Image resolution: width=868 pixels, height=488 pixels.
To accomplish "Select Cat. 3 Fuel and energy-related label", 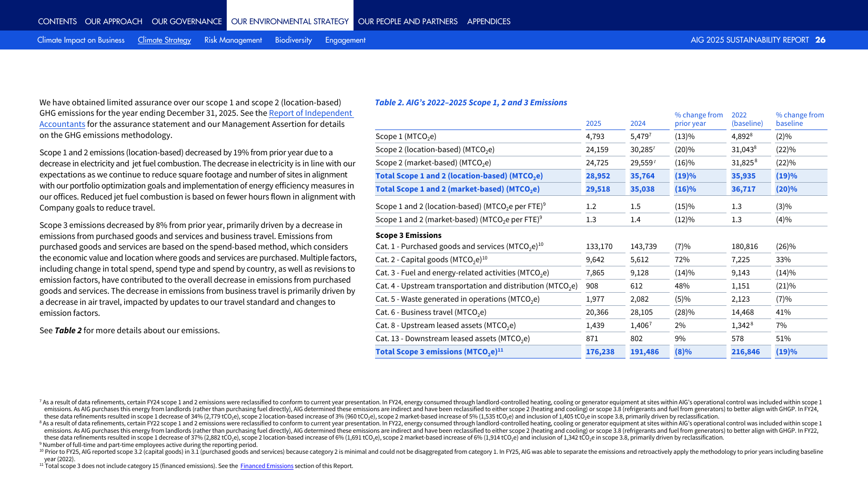I will (462, 273).
